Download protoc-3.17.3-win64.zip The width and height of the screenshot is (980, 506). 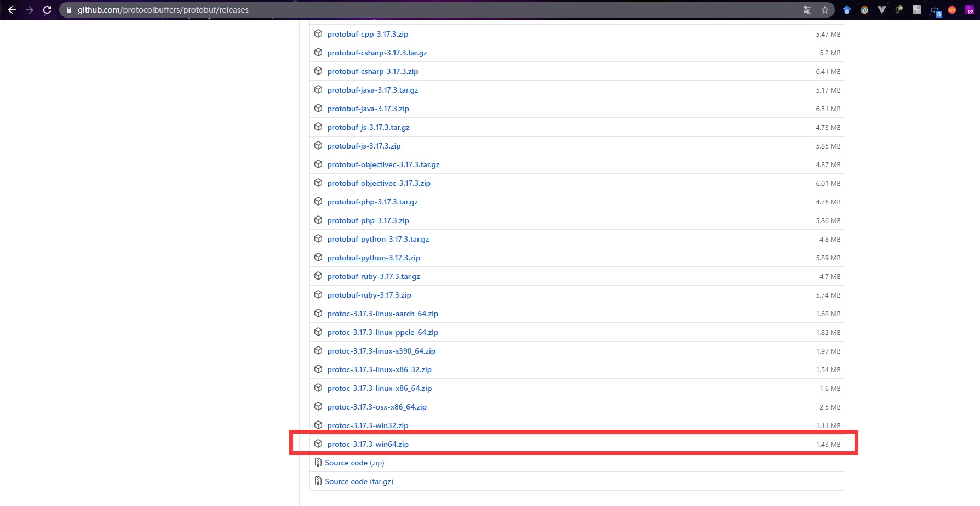[368, 444]
